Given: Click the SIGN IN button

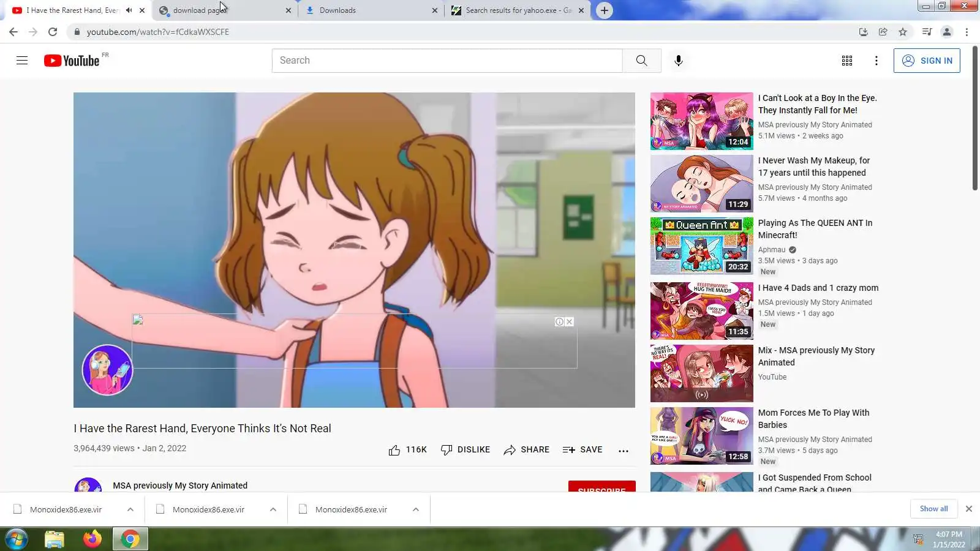Looking at the screenshot, I should [x=927, y=61].
